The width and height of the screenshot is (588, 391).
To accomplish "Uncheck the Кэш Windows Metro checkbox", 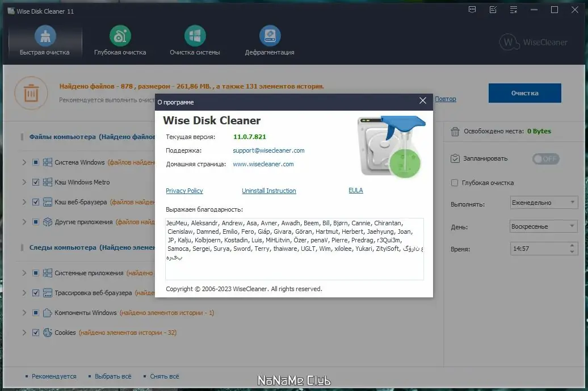I will (x=36, y=182).
